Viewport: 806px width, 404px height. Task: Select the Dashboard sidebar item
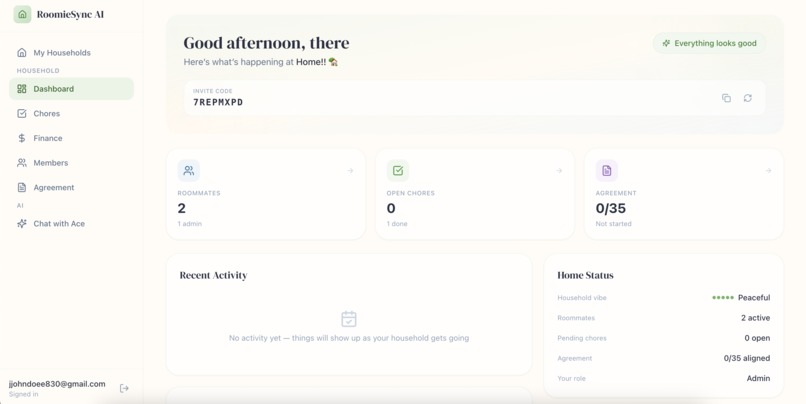71,89
